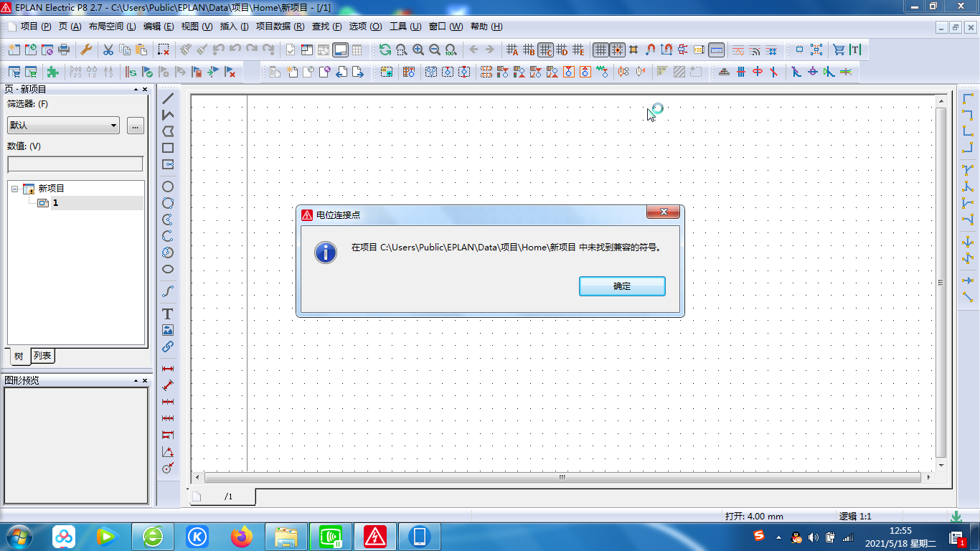The width and height of the screenshot is (980, 551).
Task: Click the 确定 button in the dialog
Action: coord(622,286)
